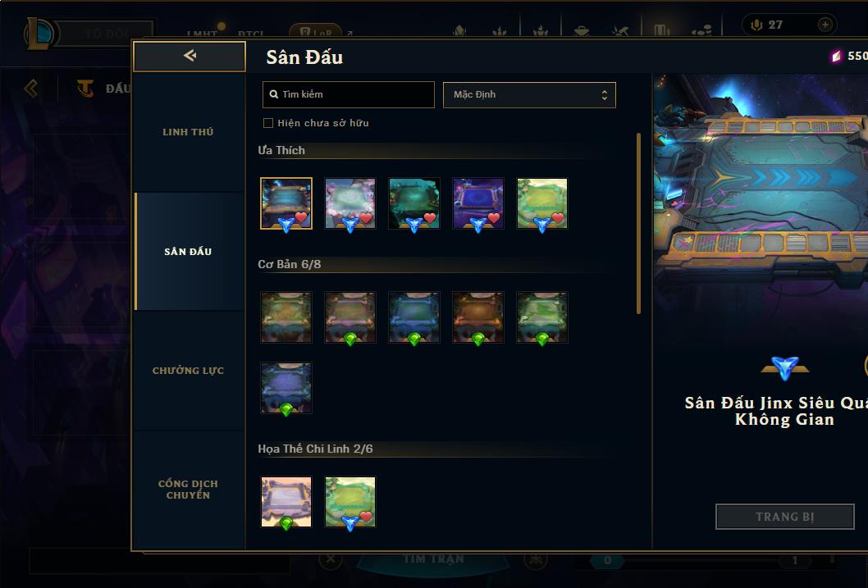
Task: Select the Jinx arena thumbnail in Ưa Thích
Action: point(286,203)
